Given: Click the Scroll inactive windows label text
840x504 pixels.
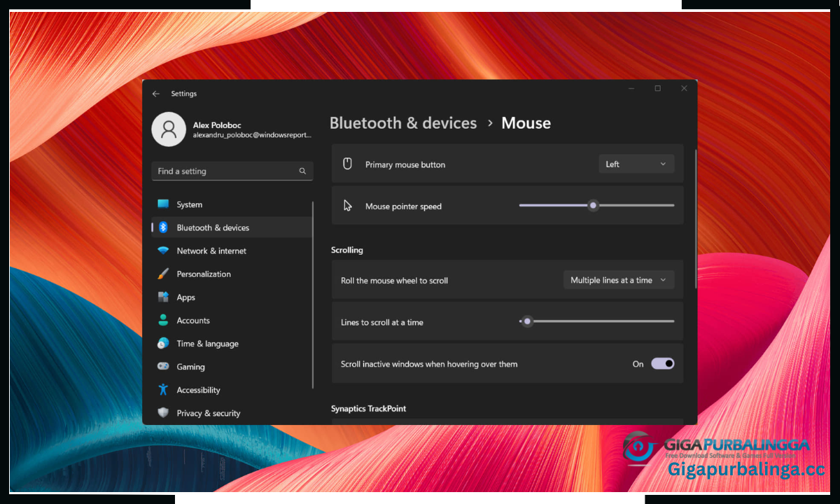Looking at the screenshot, I should click(x=429, y=364).
